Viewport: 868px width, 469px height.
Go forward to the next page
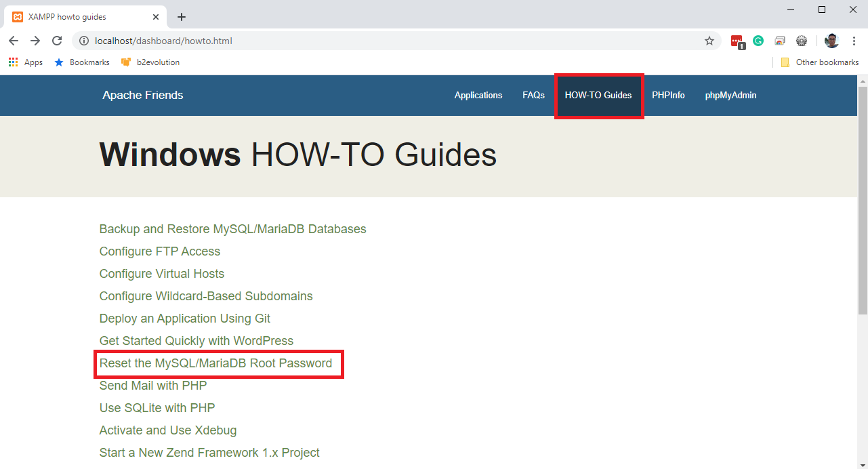tap(35, 41)
